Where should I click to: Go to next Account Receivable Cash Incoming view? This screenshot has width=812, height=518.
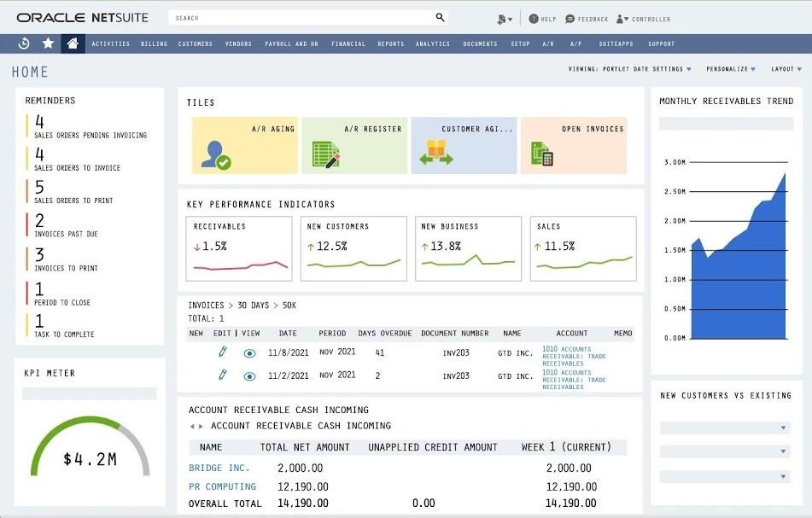(201, 427)
